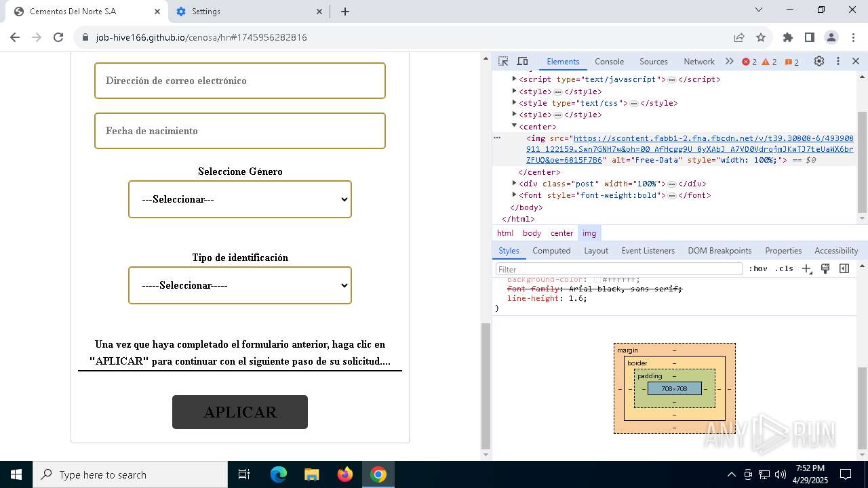The width and height of the screenshot is (868, 488).
Task: Open a new browser tab
Action: pos(344,12)
